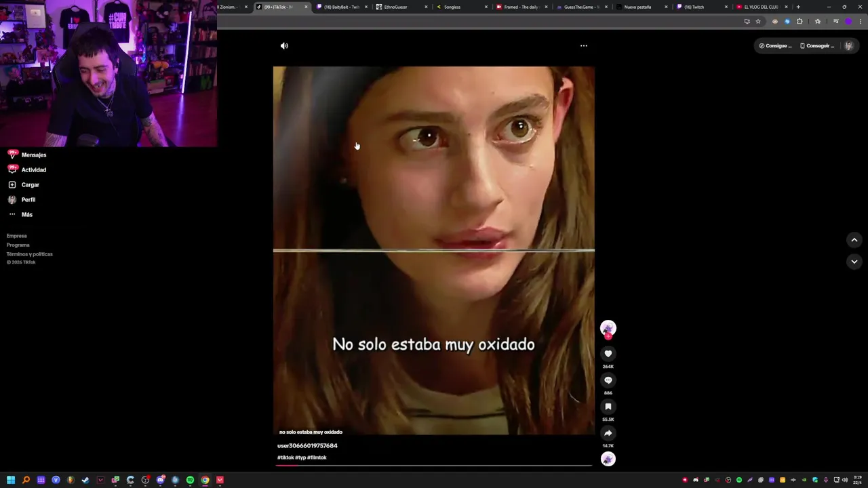Viewport: 868px width, 488px height.
Task: Open comments via speech bubble icon
Action: click(608, 380)
